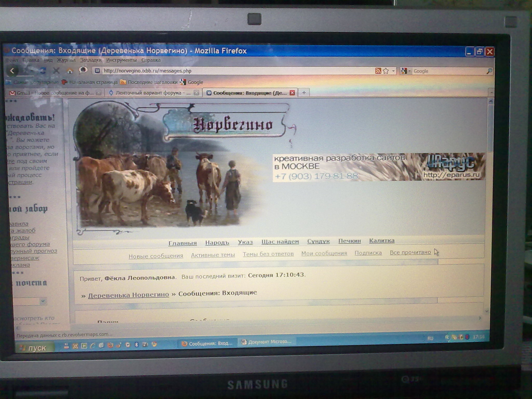Click the browser Back arrow button
This screenshot has width=532, height=399.
point(12,70)
